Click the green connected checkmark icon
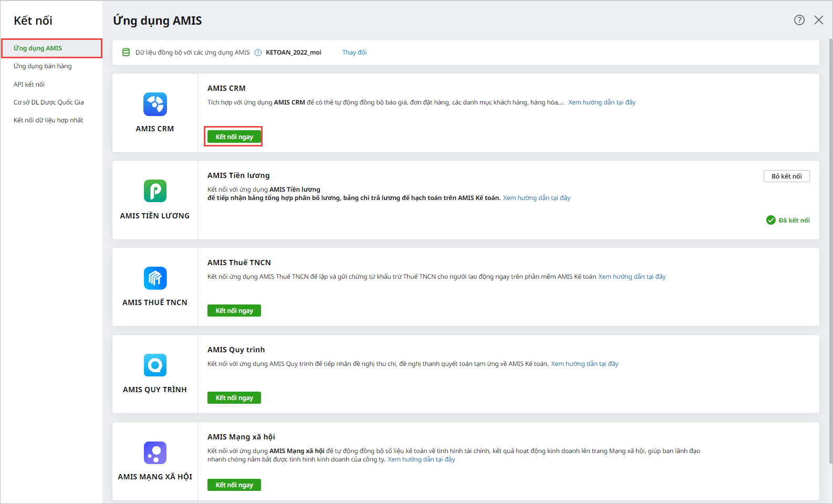The width and height of the screenshot is (833, 504). 771,220
